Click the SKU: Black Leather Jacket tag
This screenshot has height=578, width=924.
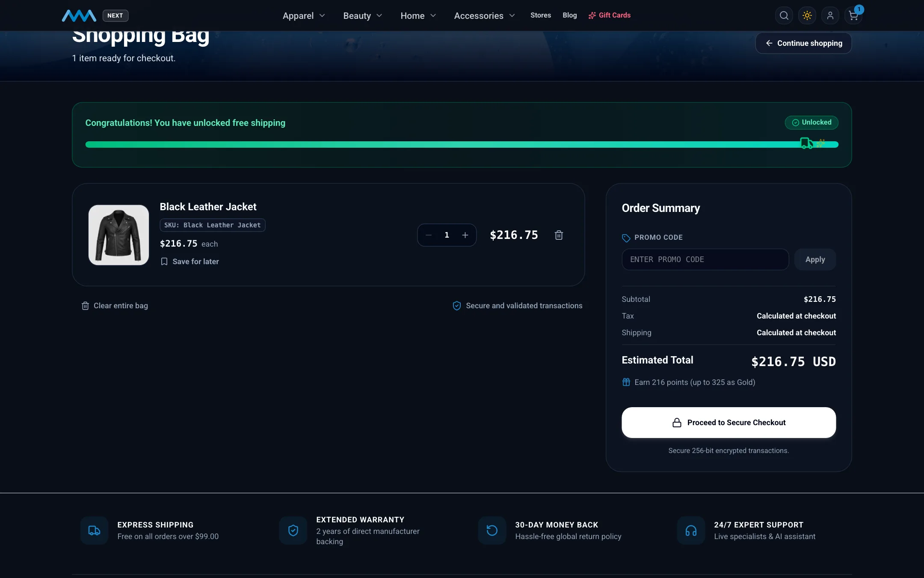212,225
